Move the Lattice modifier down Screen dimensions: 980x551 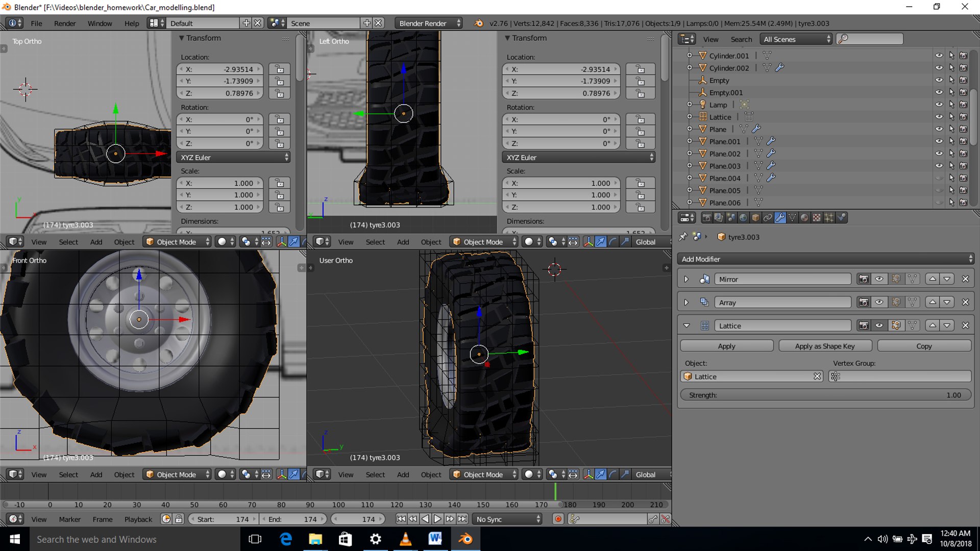coord(947,325)
